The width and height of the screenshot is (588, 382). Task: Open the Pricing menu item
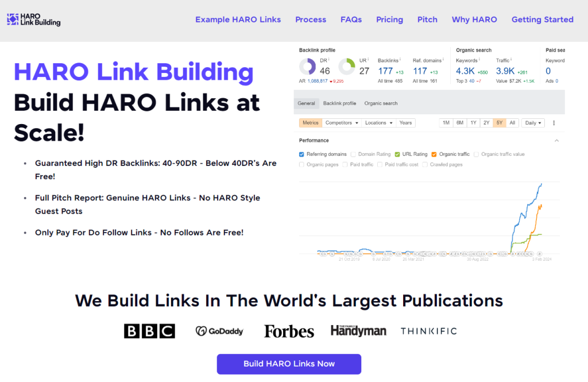tap(389, 20)
